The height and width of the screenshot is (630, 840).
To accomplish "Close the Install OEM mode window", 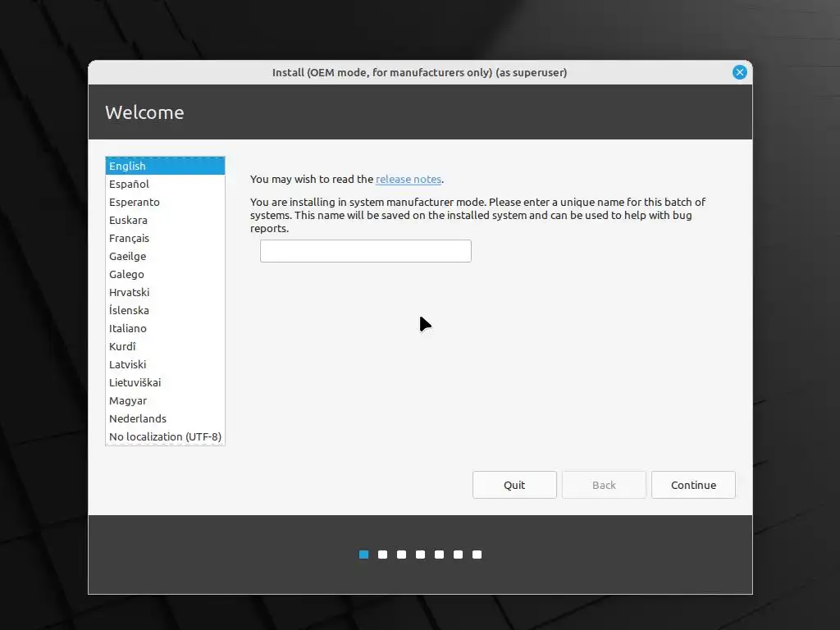I will click(739, 72).
